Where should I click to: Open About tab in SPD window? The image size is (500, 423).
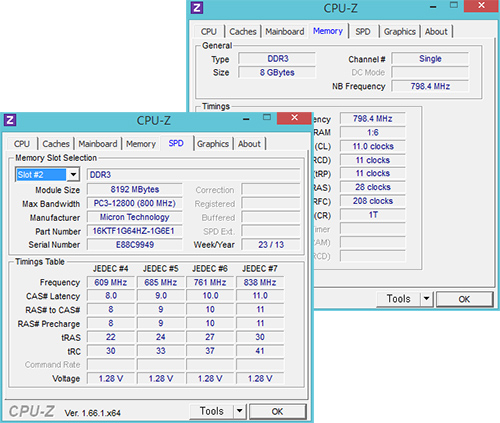coord(249,144)
